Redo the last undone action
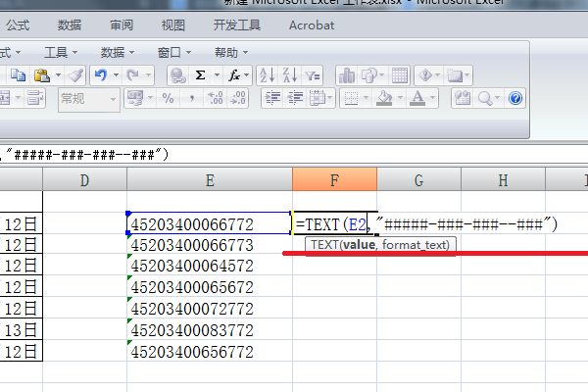 [x=132, y=75]
